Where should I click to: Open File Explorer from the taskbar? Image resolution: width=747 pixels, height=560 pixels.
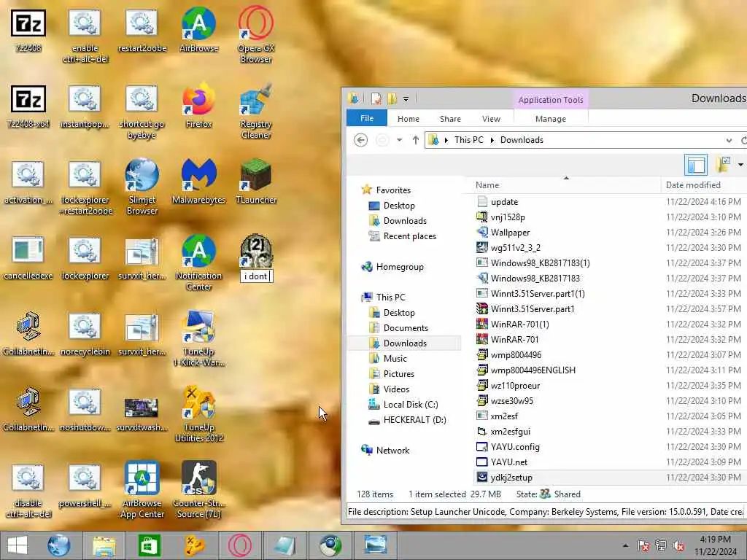pyautogui.click(x=104, y=545)
